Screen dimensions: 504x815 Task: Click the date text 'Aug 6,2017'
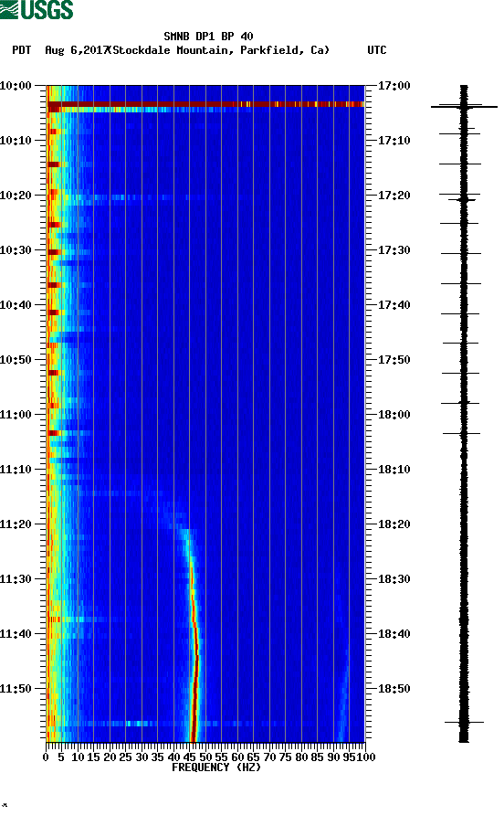(x=77, y=50)
